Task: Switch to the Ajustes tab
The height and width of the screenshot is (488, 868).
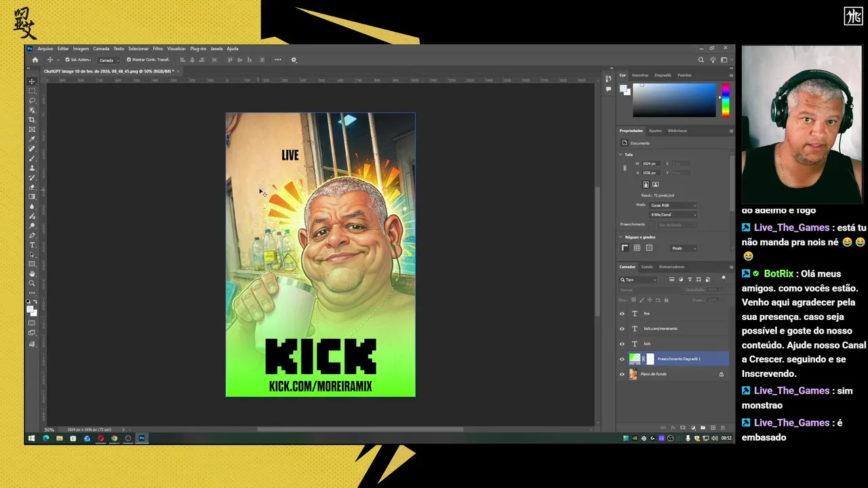Action: [x=655, y=130]
